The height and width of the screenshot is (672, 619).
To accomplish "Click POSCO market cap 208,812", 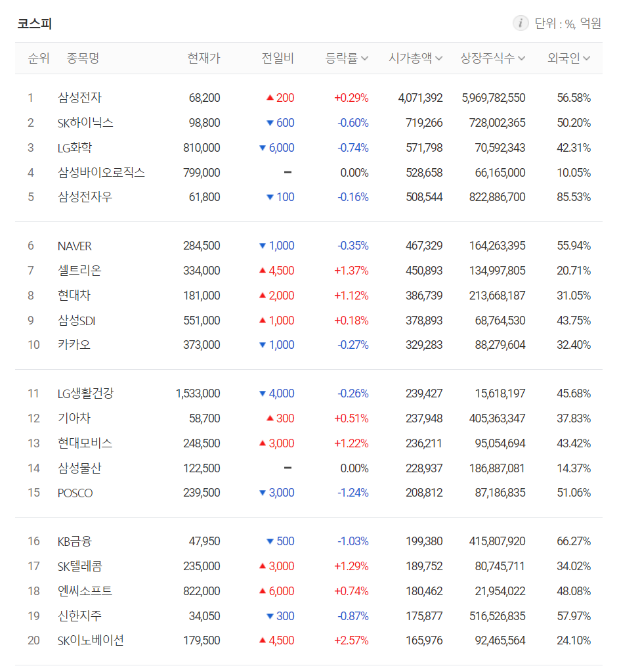I will point(424,493).
